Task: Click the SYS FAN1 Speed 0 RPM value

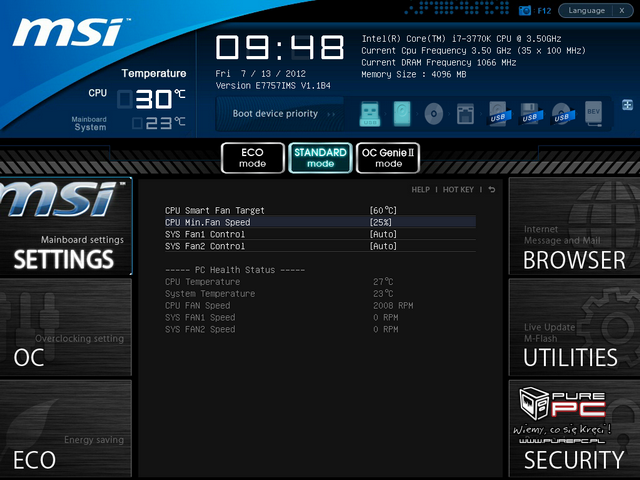Action: click(x=386, y=318)
